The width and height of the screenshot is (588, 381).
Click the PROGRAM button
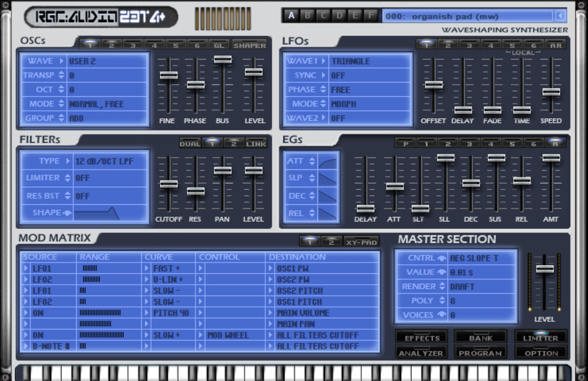tap(481, 352)
